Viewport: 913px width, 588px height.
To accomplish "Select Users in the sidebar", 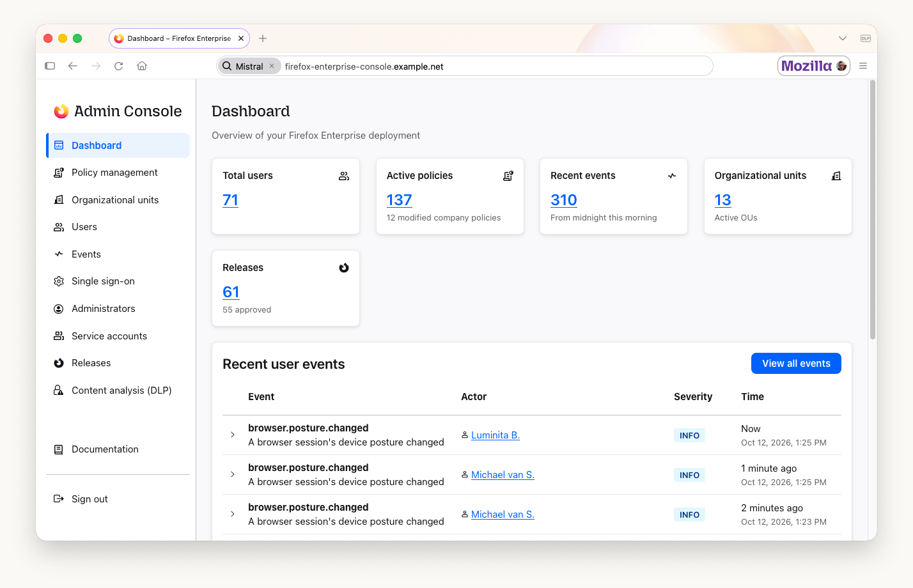I will tap(118, 227).
